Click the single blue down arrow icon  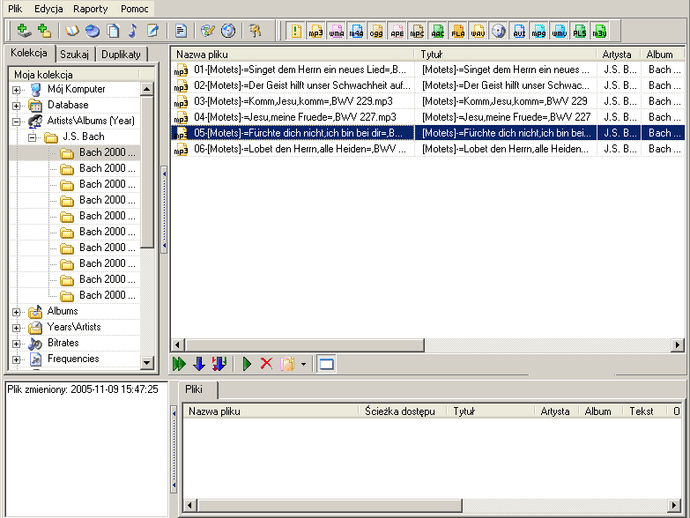pyautogui.click(x=199, y=364)
